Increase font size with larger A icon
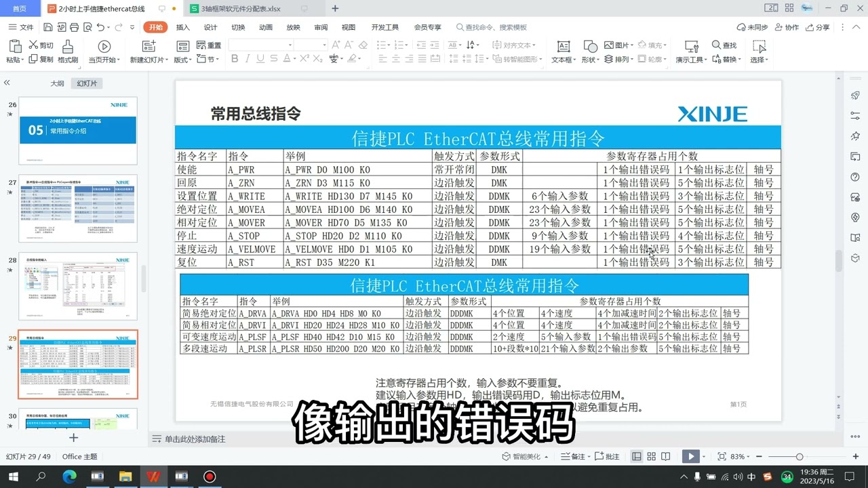The image size is (868, 488). (336, 45)
